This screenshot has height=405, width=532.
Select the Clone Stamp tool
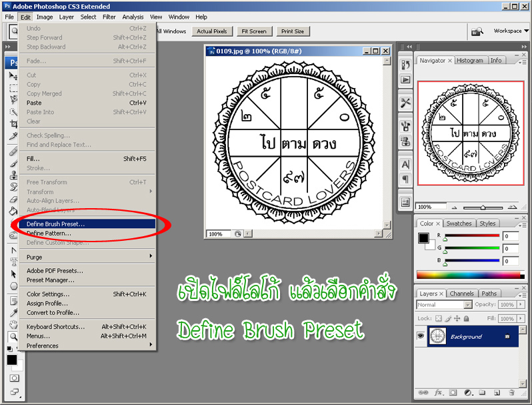(13, 175)
